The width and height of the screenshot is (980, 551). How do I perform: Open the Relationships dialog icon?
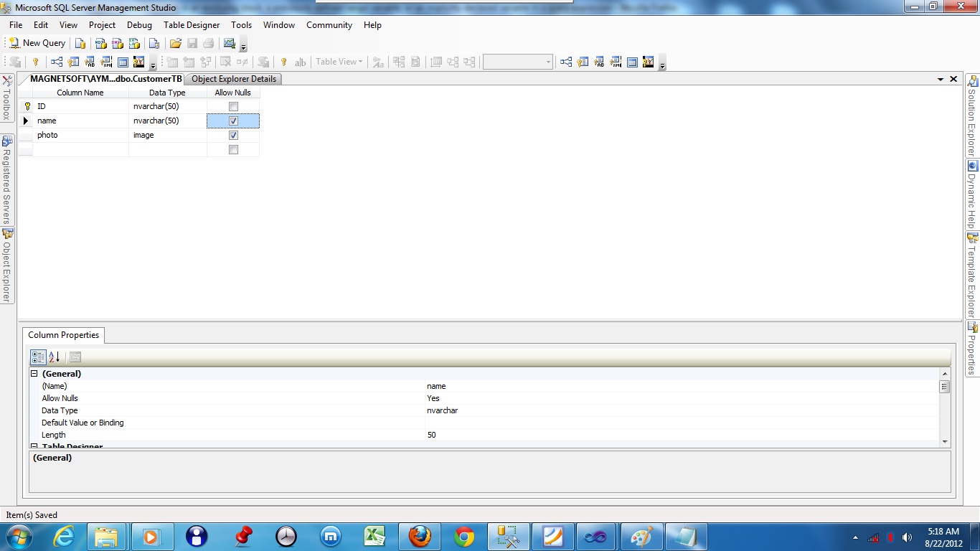coord(57,62)
